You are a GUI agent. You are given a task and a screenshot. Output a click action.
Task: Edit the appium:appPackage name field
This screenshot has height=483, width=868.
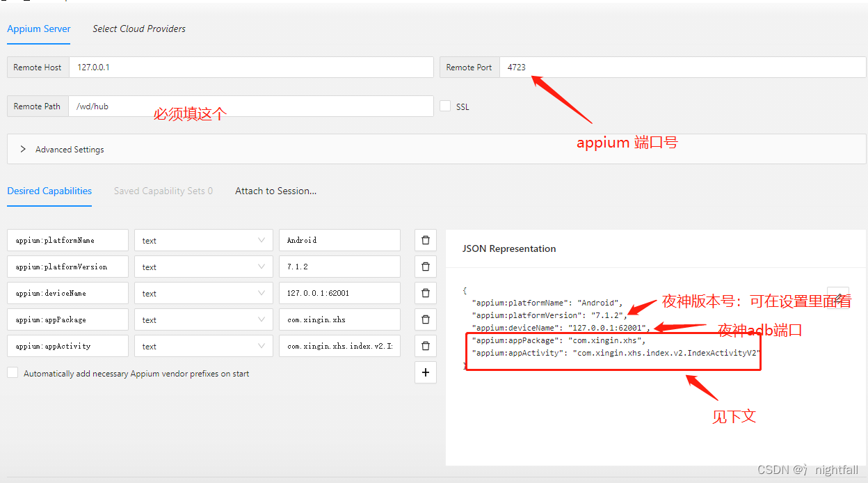click(68, 319)
